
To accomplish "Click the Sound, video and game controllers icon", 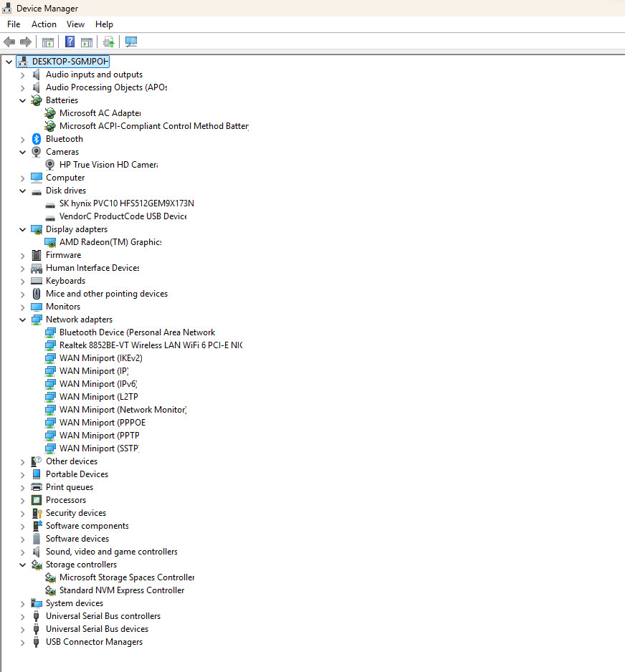I will point(37,552).
